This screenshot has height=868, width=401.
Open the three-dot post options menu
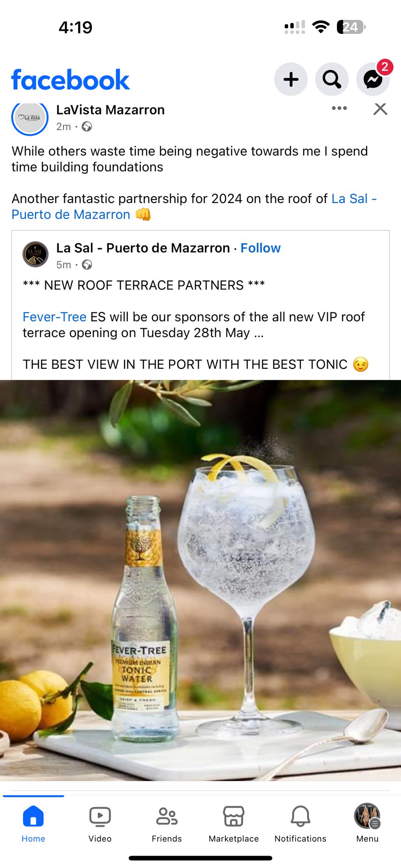339,108
